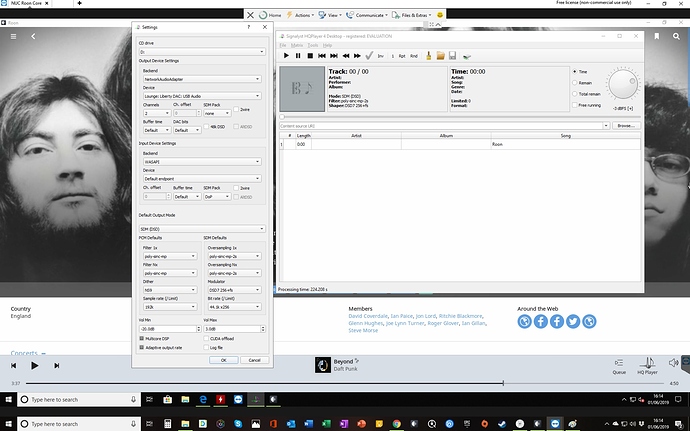This screenshot has height=431, width=690.
Task: Enable output 2wire checkbox
Action: [x=236, y=109]
